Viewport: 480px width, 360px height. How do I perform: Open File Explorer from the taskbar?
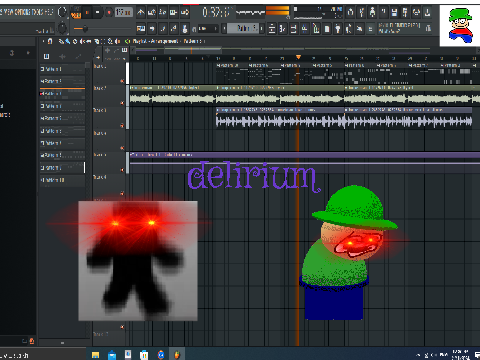(96, 354)
